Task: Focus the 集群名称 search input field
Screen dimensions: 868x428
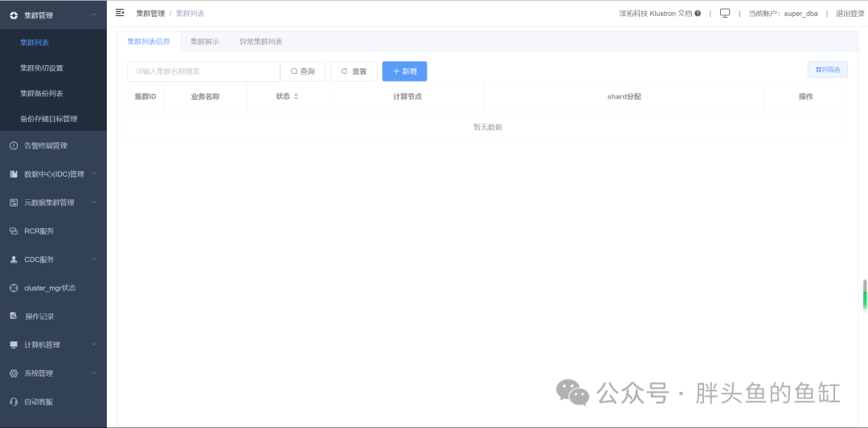Action: click(x=203, y=71)
